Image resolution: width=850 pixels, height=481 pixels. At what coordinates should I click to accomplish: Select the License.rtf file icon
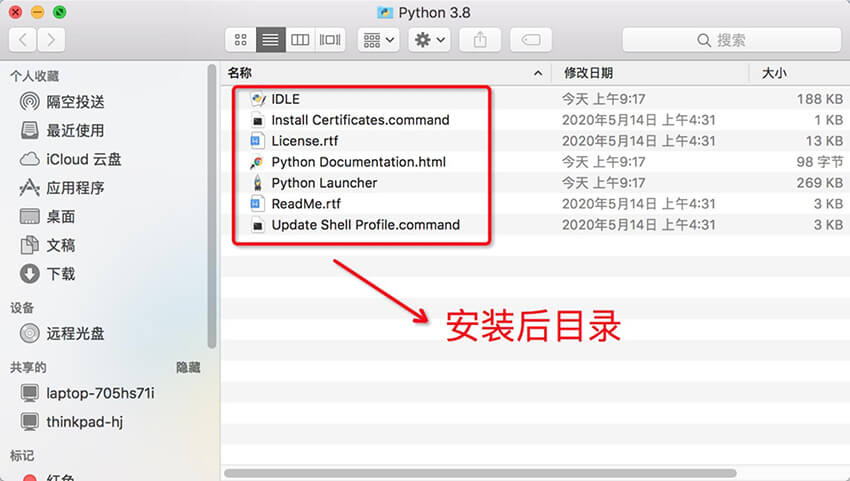[256, 141]
